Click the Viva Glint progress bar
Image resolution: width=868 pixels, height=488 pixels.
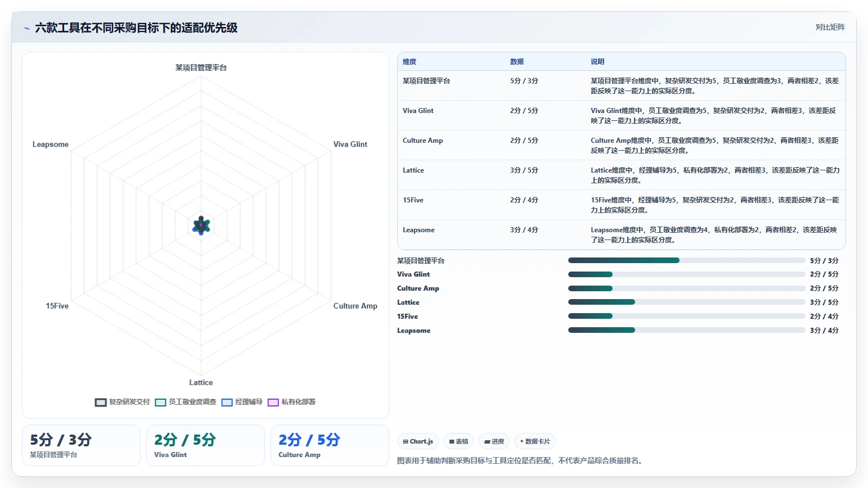point(687,274)
